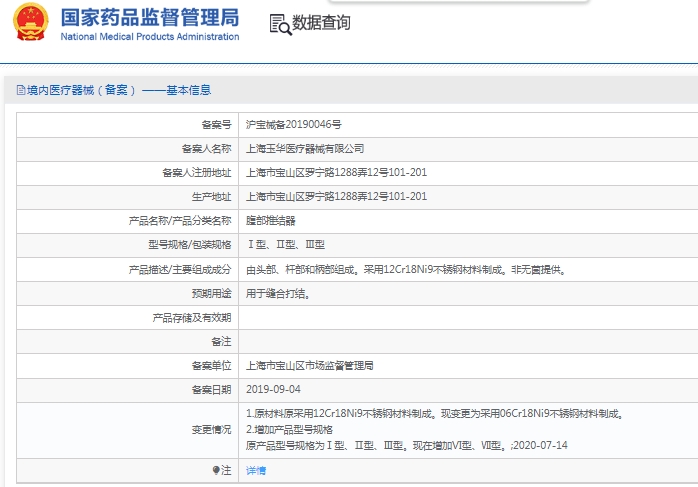Click the 国家药品监督管理局 title
The height and width of the screenshot is (487, 698).
(x=150, y=17)
